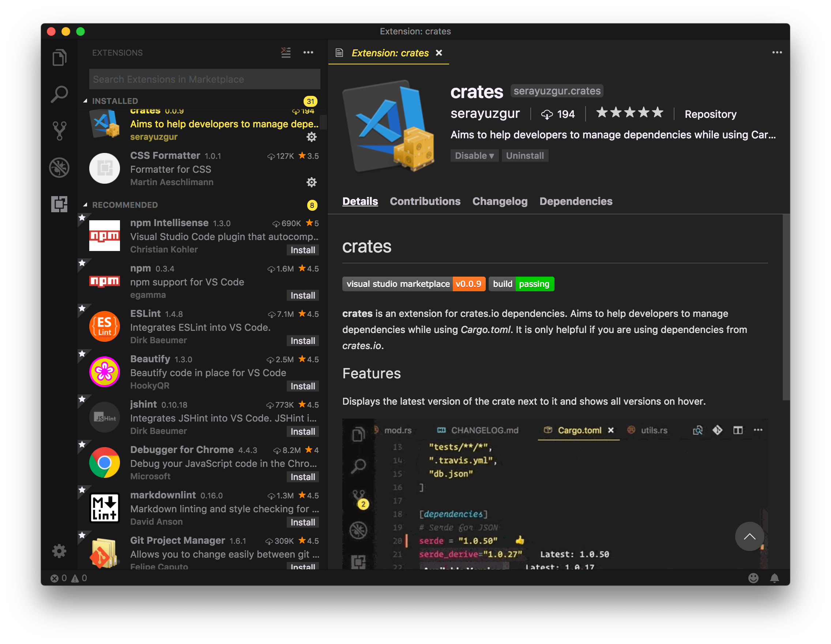
Task: Open the Debug view in the activity bar
Action: click(59, 168)
